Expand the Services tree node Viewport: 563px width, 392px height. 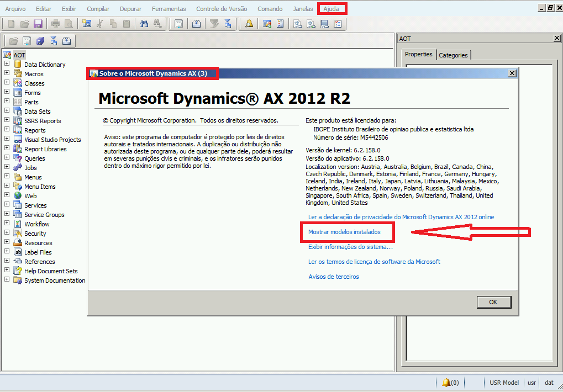[7, 204]
